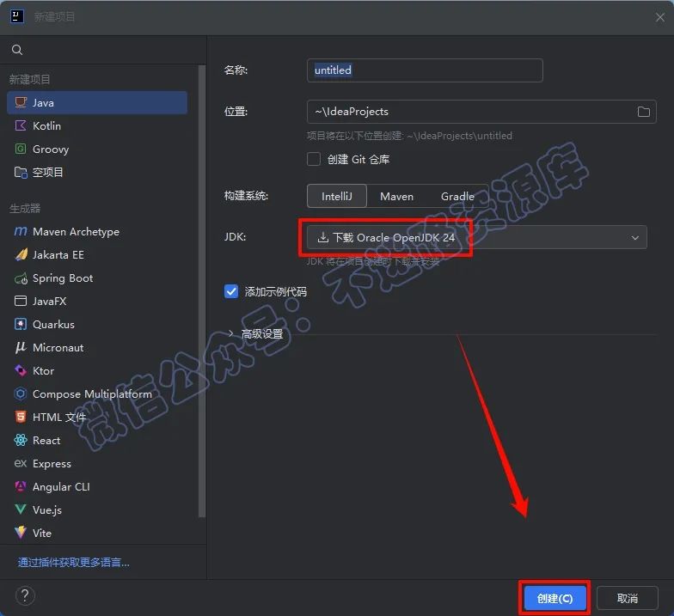Open the help question-mark icon

pyautogui.click(x=25, y=596)
